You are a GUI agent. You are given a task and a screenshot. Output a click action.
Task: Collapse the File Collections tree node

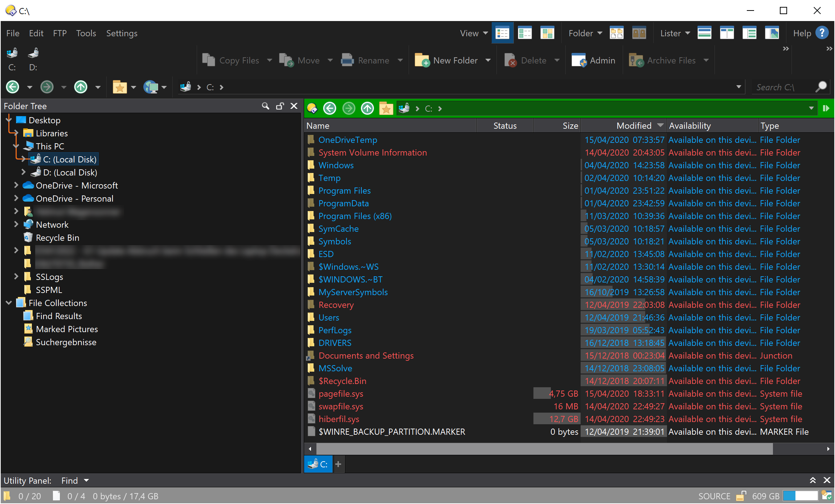point(9,303)
